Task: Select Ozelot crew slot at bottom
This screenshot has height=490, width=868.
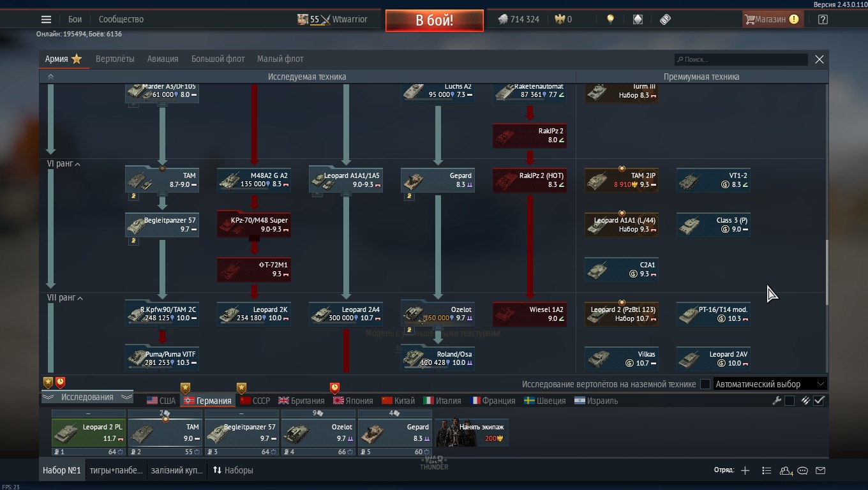Action: pyautogui.click(x=318, y=433)
